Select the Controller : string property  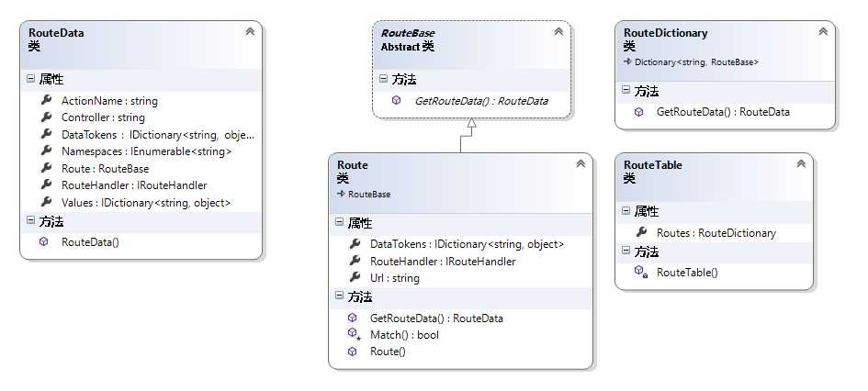click(x=103, y=117)
